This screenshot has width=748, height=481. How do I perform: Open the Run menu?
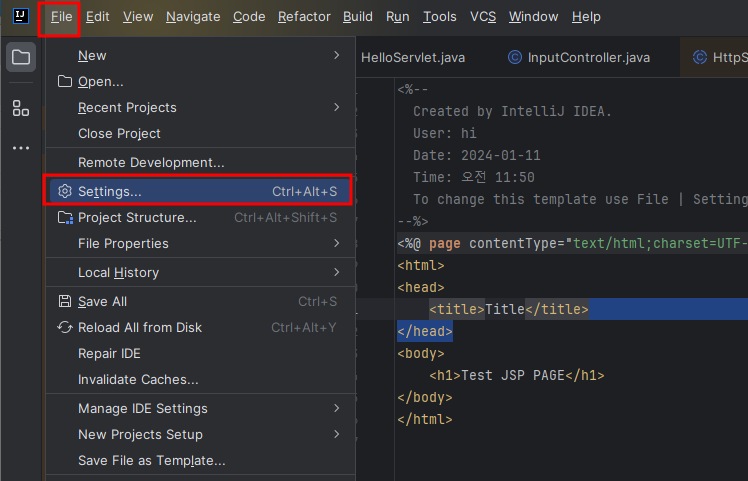coord(398,17)
